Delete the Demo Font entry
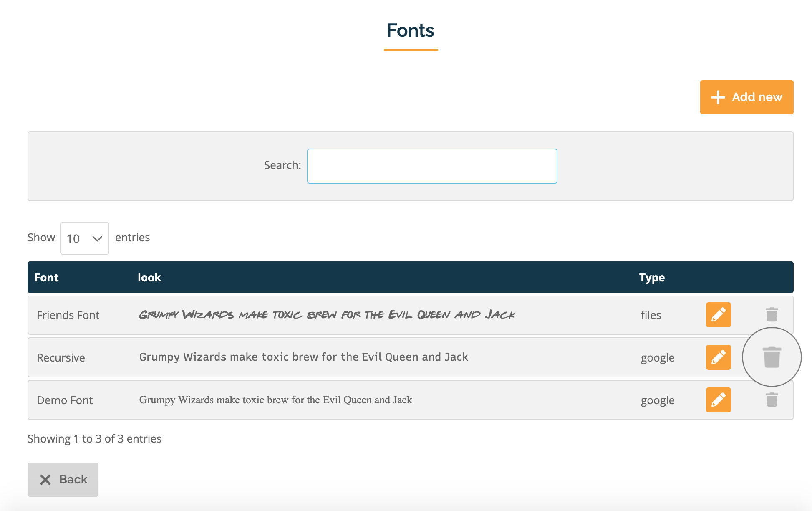 [x=772, y=400]
